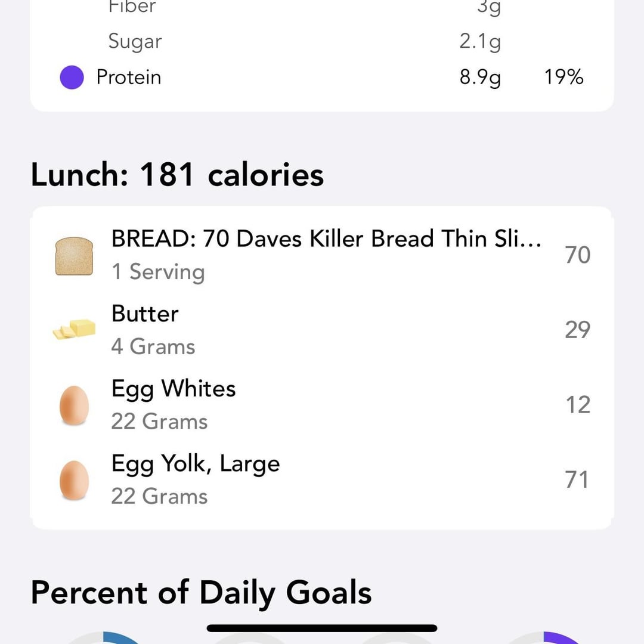Tap the Lunch: 181 calories header

pyautogui.click(x=177, y=174)
